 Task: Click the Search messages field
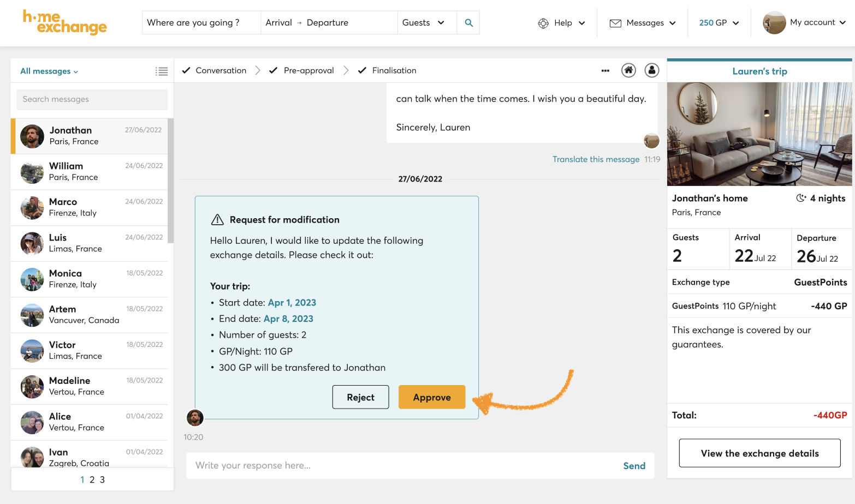click(92, 99)
